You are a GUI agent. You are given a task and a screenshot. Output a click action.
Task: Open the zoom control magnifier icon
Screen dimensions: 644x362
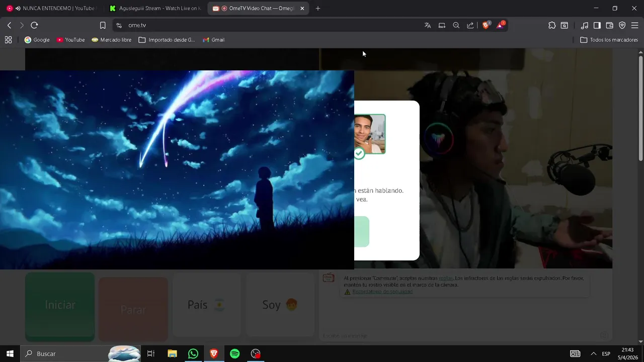click(456, 25)
